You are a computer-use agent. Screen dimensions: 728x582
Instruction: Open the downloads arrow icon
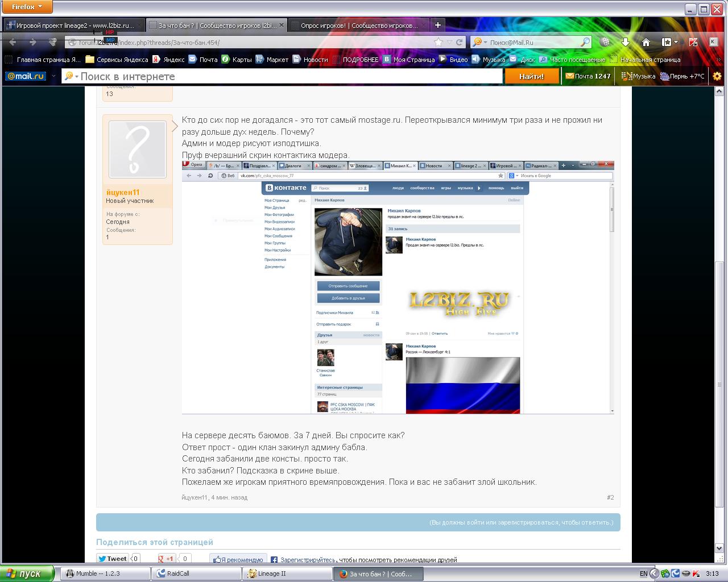tap(626, 42)
